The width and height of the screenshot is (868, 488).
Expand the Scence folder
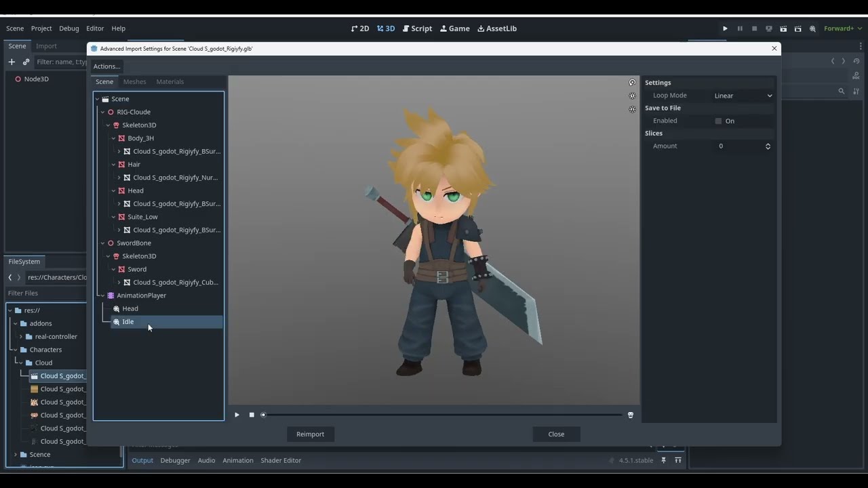pos(15,454)
